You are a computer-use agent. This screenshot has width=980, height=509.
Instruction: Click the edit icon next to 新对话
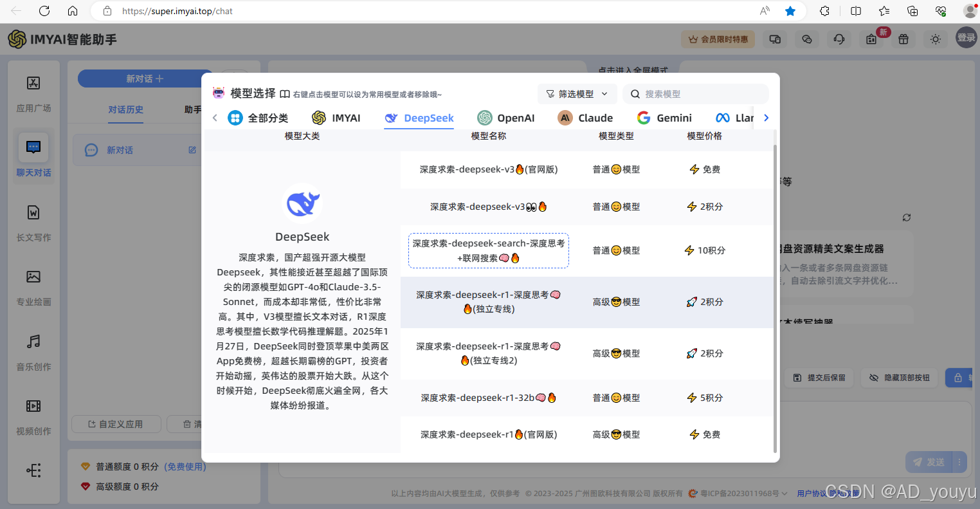192,150
